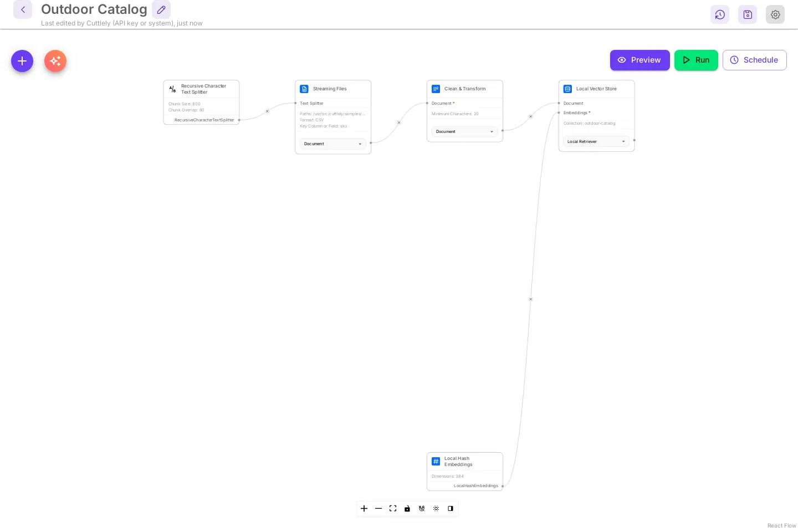Select the Local Vector Store node title
Image resolution: width=798 pixels, height=532 pixels.
pyautogui.click(x=596, y=89)
